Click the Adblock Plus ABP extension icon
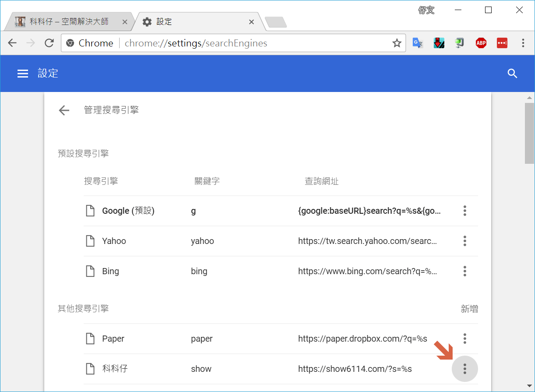 pyautogui.click(x=481, y=43)
